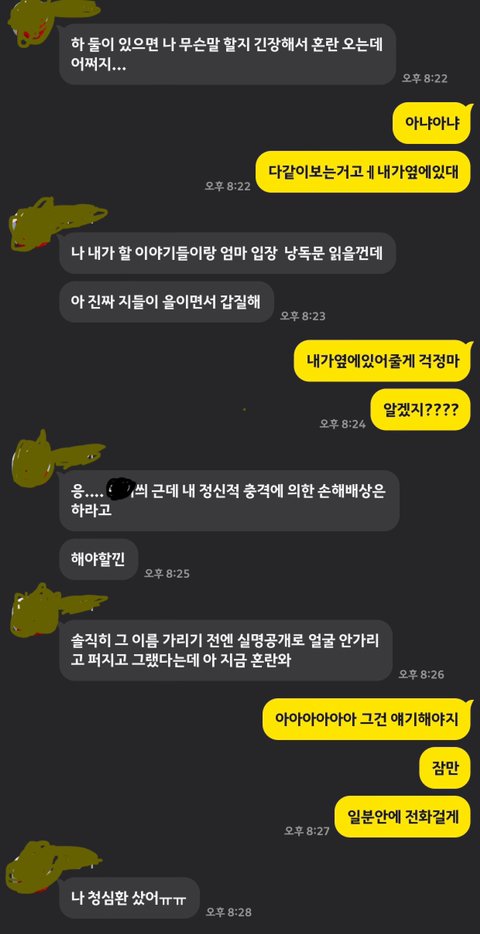Tap the yellow bubble 내가옆에있어줄게 걱정마

pyautogui.click(x=382, y=362)
